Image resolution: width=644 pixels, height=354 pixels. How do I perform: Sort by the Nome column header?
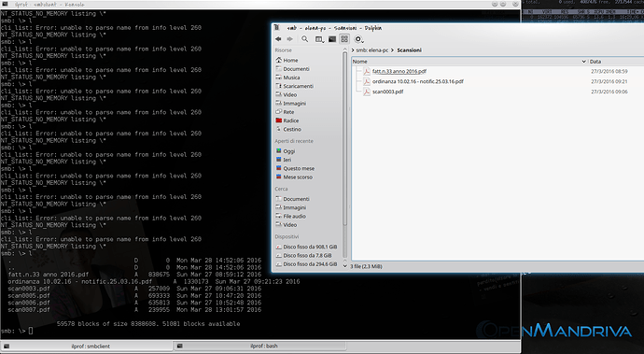469,62
